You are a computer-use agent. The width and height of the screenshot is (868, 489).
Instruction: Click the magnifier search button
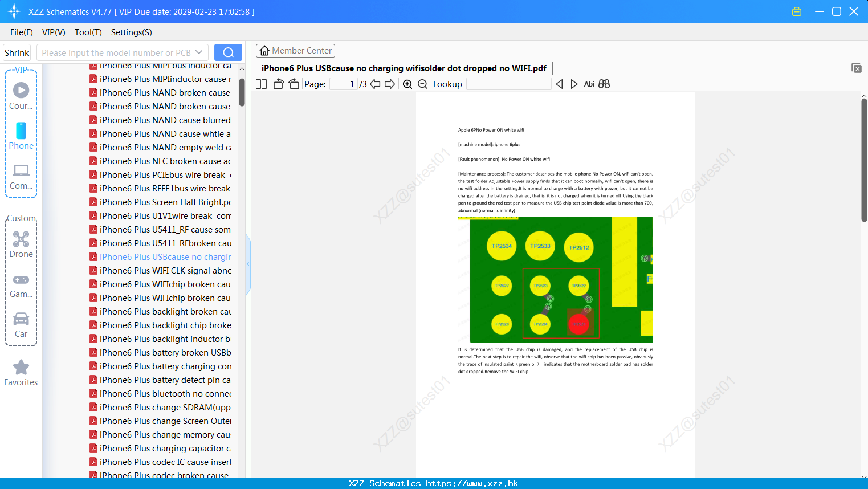(x=228, y=52)
